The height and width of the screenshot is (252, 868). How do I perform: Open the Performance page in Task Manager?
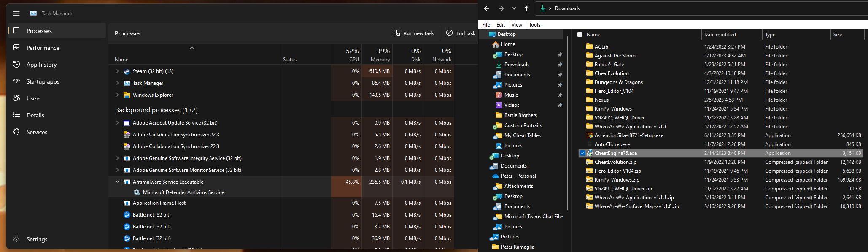[x=43, y=48]
